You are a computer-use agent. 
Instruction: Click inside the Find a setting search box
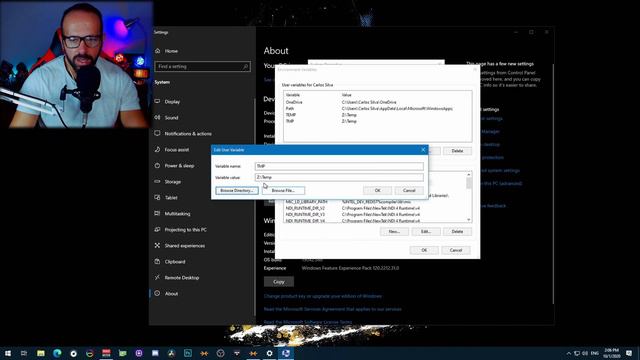(x=202, y=67)
